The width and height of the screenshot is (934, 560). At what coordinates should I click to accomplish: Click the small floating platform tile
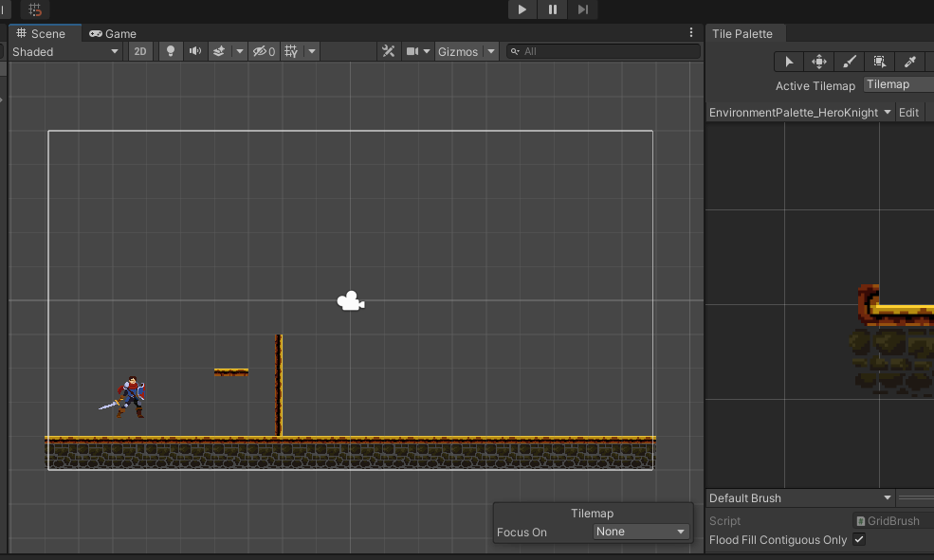pos(231,372)
